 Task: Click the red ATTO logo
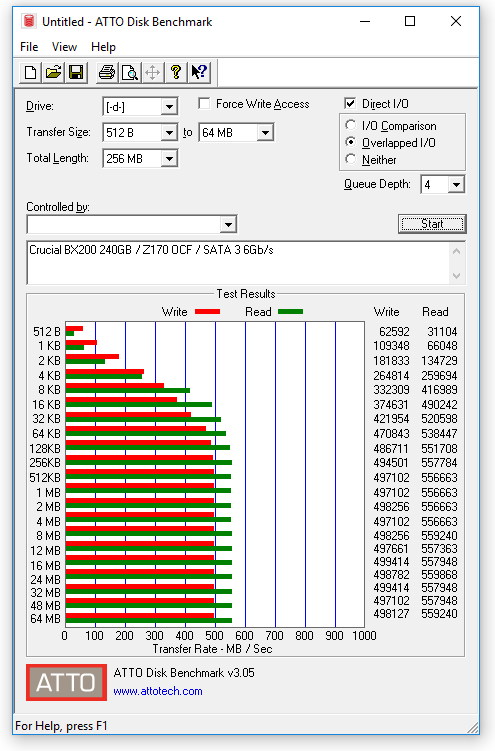(66, 683)
